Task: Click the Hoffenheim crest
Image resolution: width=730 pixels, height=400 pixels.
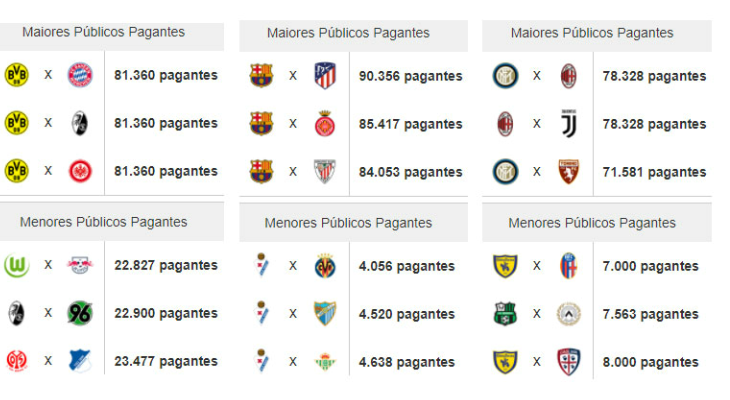Action: (x=80, y=361)
